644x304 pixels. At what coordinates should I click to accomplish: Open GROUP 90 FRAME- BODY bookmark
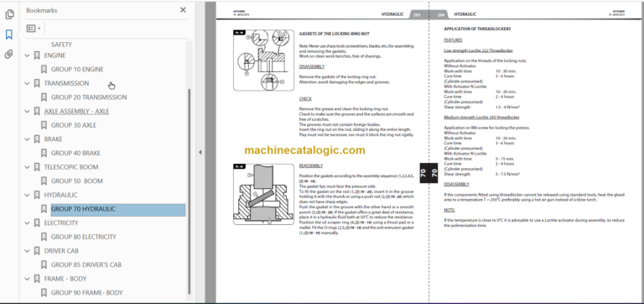(x=86, y=293)
